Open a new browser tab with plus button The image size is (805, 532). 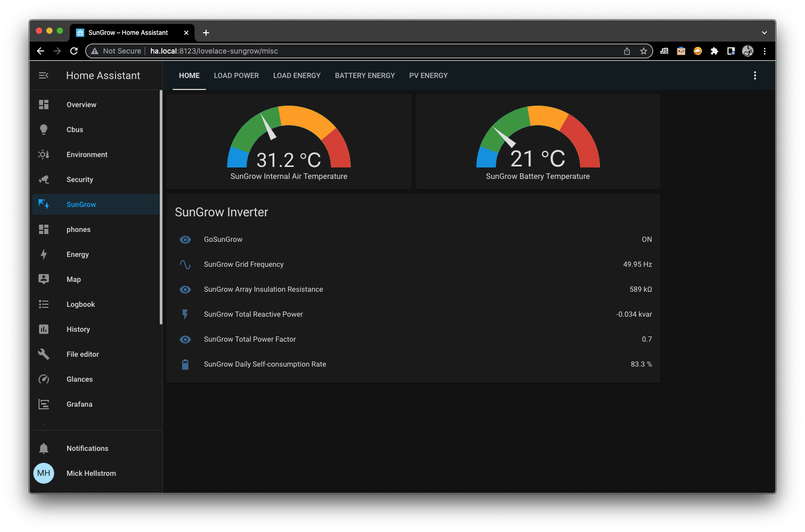tap(206, 32)
